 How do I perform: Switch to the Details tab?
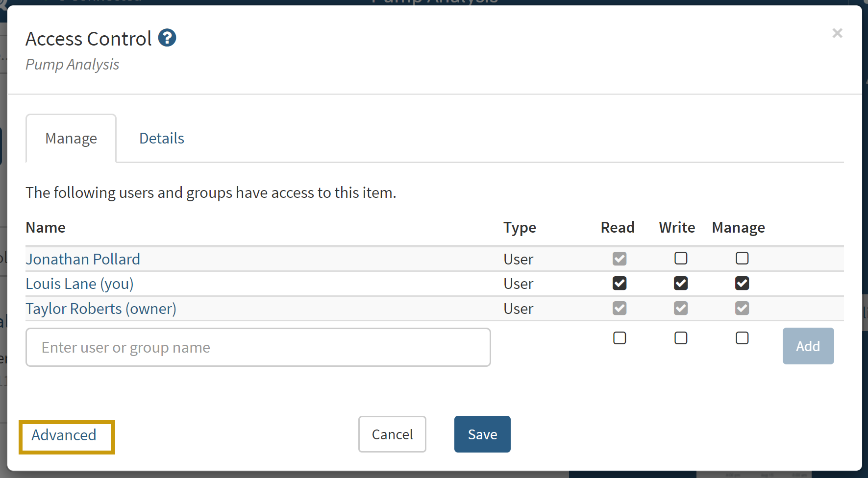click(x=161, y=139)
